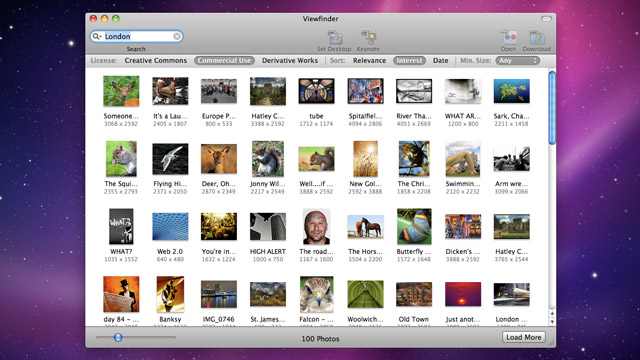
Task: Click the vertical scrollbar thumb
Action: tap(552, 108)
